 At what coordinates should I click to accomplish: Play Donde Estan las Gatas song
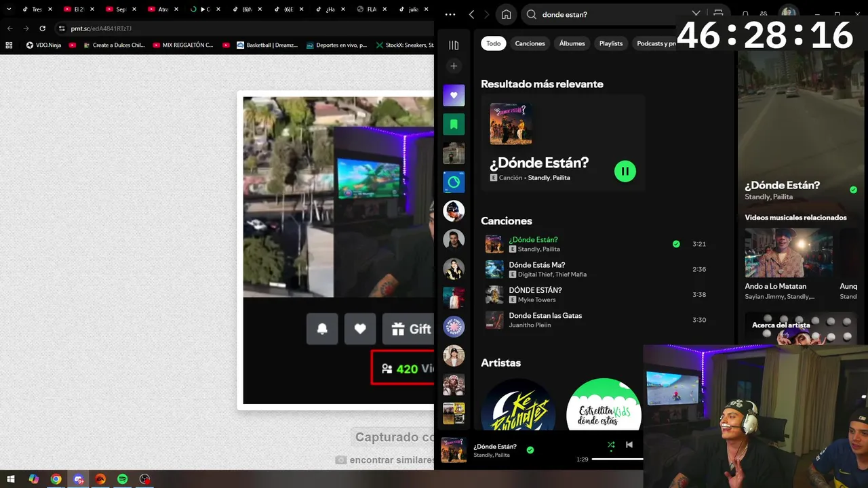pos(597,320)
